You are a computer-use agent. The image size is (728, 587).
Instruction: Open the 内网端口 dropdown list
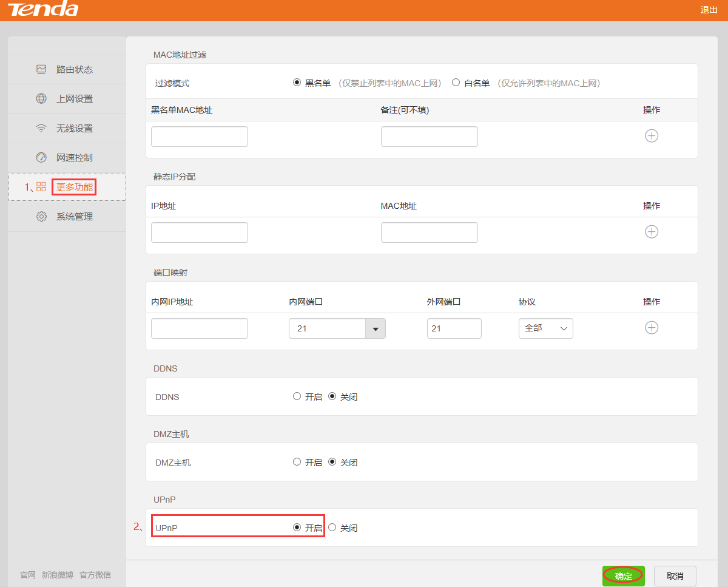(376, 328)
